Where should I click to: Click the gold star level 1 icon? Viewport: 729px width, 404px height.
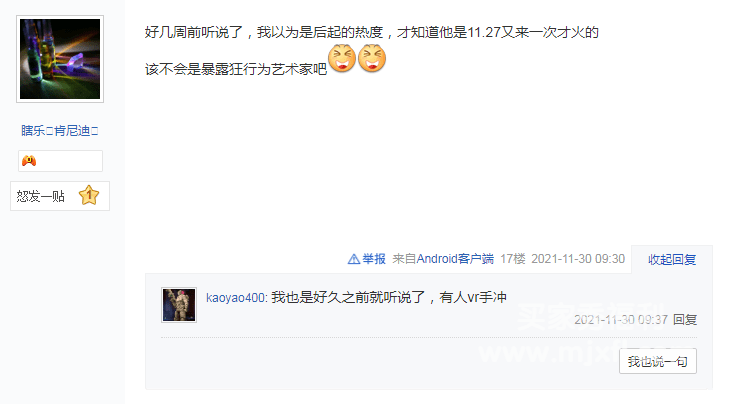(89, 195)
